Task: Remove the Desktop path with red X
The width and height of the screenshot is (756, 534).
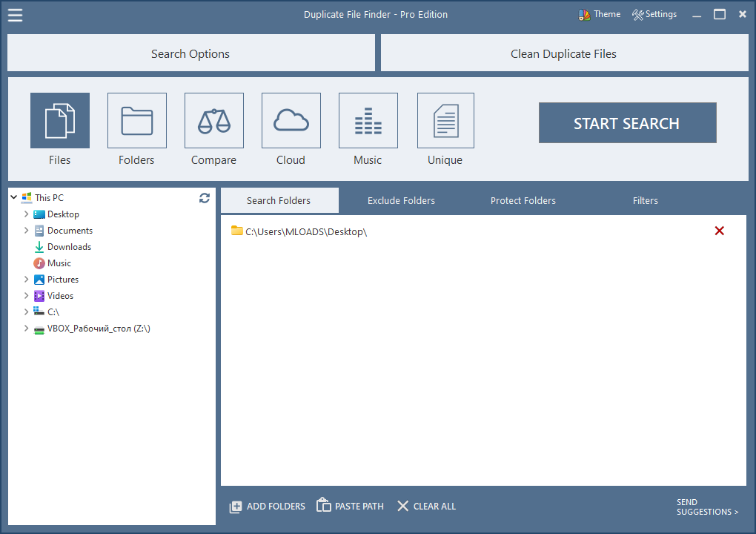Action: 719,231
